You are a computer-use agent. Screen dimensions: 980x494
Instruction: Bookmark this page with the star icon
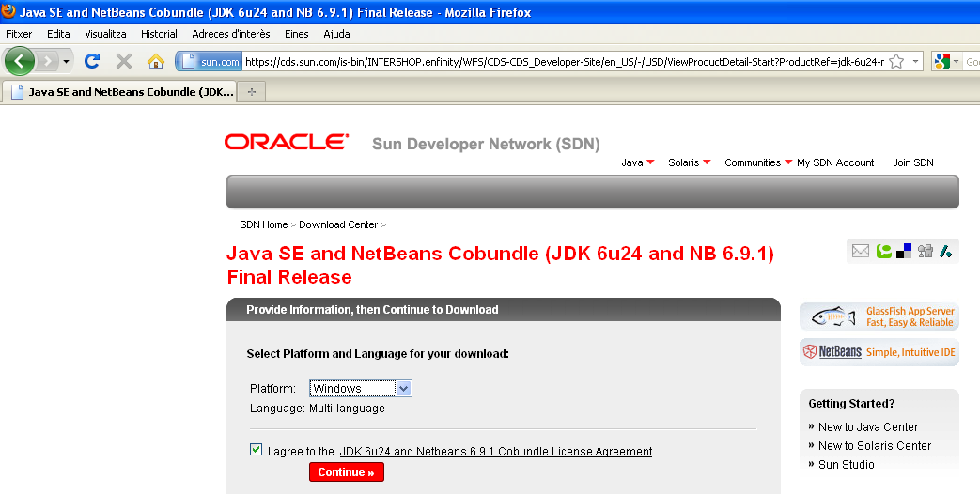(x=897, y=61)
